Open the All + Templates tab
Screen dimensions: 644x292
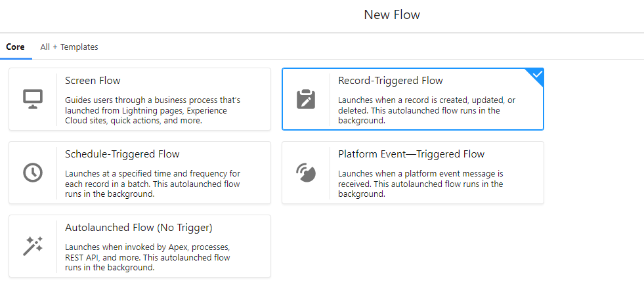click(x=69, y=47)
